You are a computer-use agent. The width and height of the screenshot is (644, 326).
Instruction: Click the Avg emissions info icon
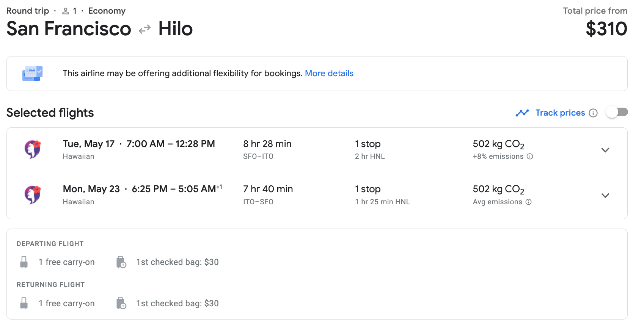[x=529, y=202]
